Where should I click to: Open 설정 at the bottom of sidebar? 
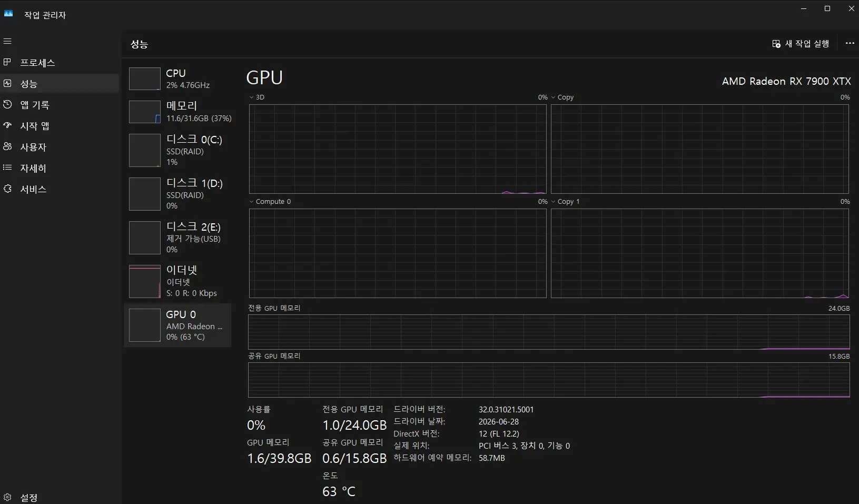[x=60, y=497]
